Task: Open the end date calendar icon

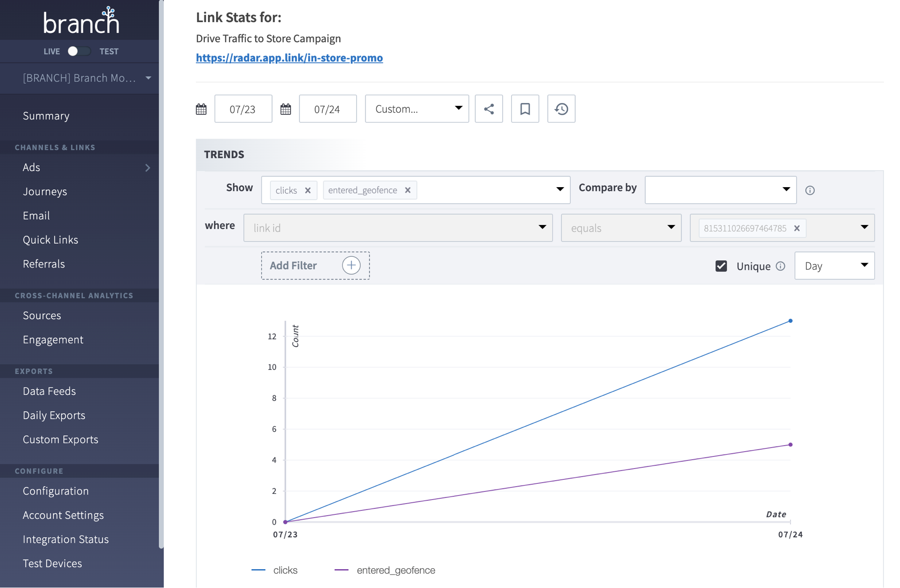Action: pos(286,109)
